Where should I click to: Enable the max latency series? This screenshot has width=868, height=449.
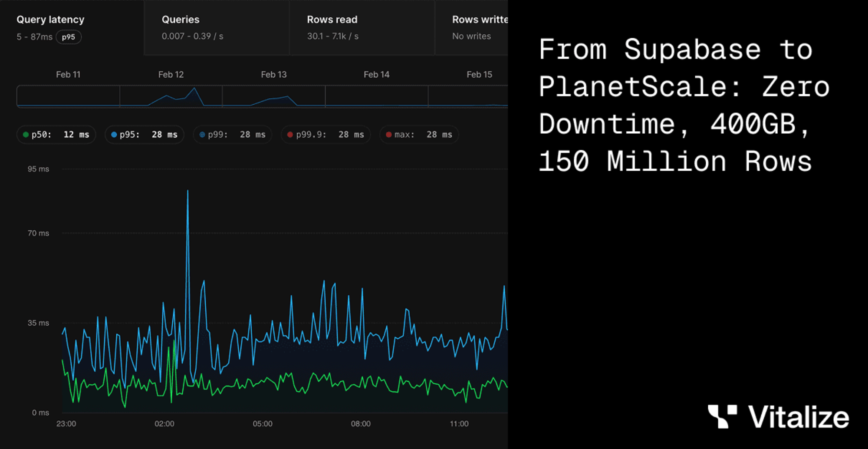click(x=419, y=135)
